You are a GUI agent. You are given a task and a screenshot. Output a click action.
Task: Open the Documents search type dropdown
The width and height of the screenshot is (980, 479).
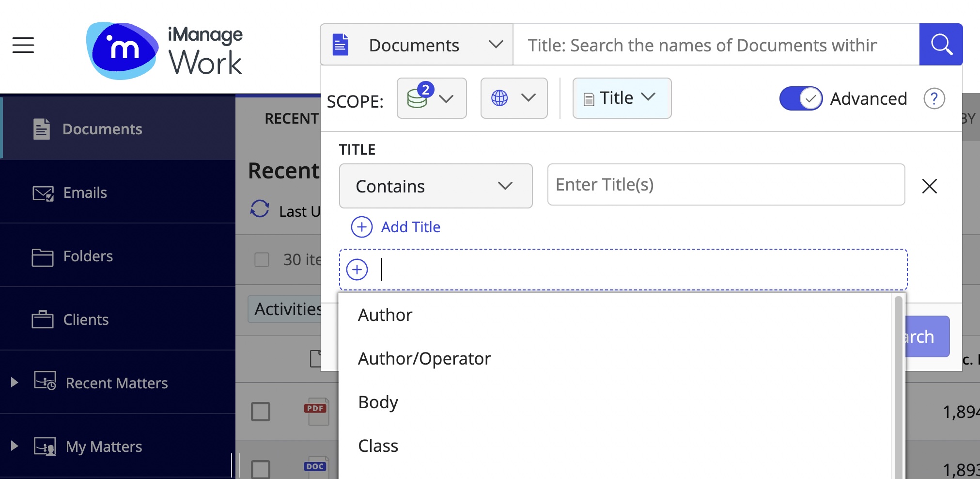point(417,45)
